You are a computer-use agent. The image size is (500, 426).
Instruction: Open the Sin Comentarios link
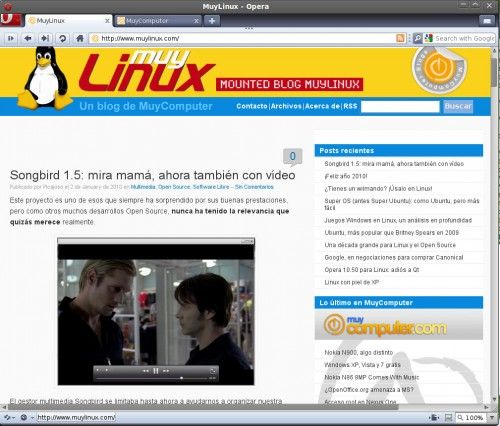click(x=254, y=187)
